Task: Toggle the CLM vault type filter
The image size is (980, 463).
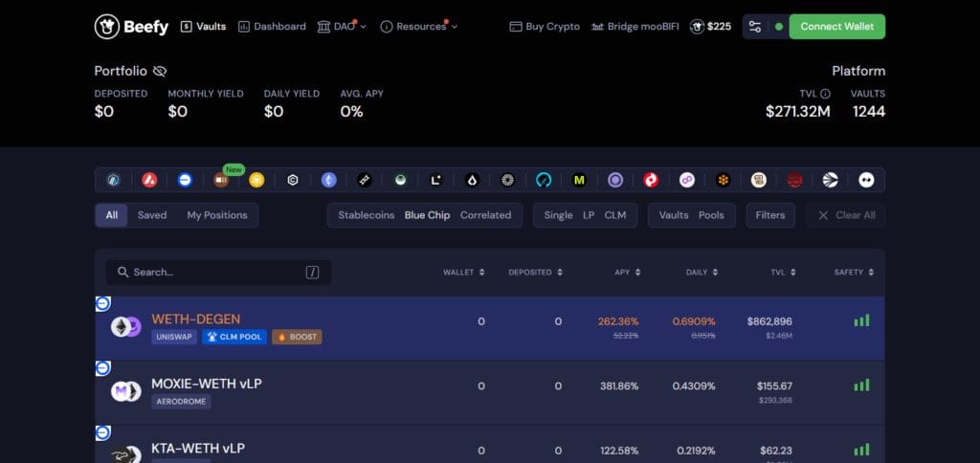Action: (x=615, y=215)
